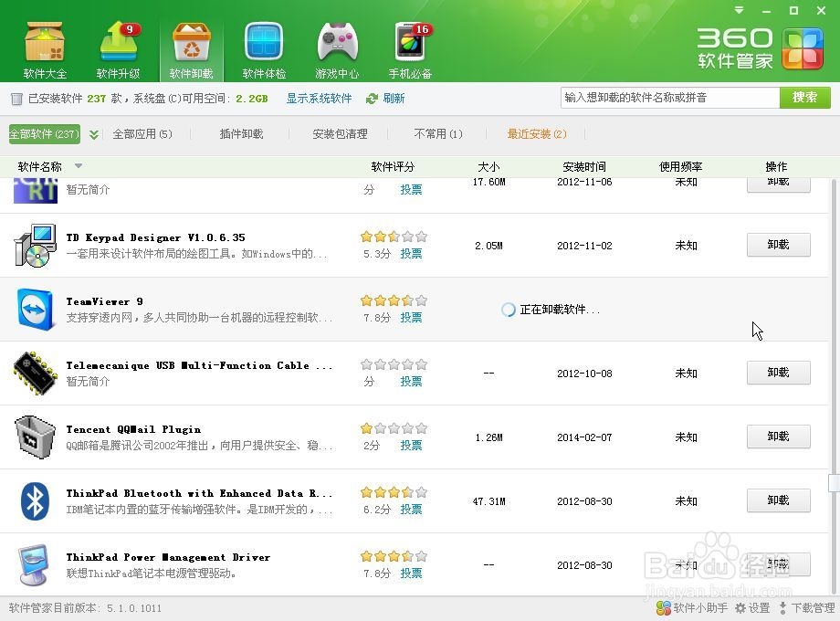This screenshot has height=621, width=840.
Task: Click the ThinkPad Power Management monitor icon
Action: (x=36, y=564)
